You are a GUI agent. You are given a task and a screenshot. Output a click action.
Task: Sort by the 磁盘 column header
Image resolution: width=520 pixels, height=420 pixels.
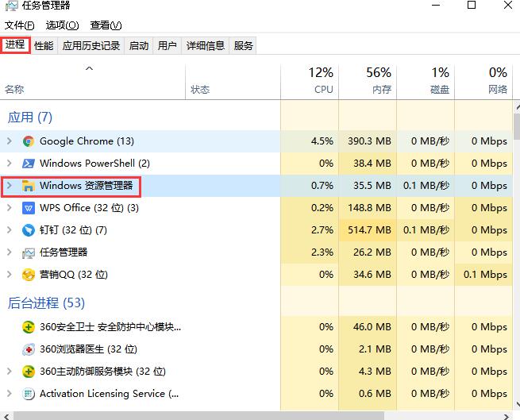coord(426,82)
